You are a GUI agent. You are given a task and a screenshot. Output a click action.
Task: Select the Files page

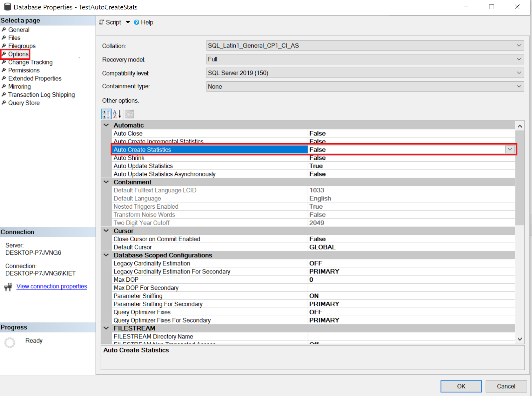14,38
